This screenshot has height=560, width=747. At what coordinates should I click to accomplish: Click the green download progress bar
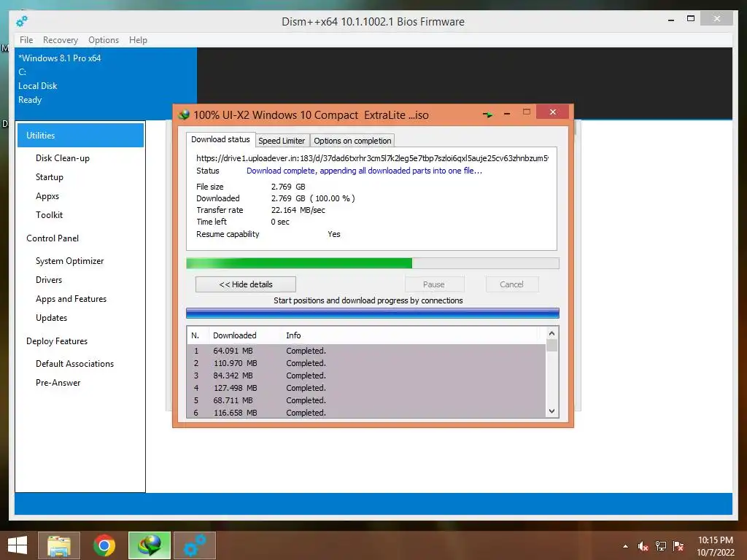(373, 263)
